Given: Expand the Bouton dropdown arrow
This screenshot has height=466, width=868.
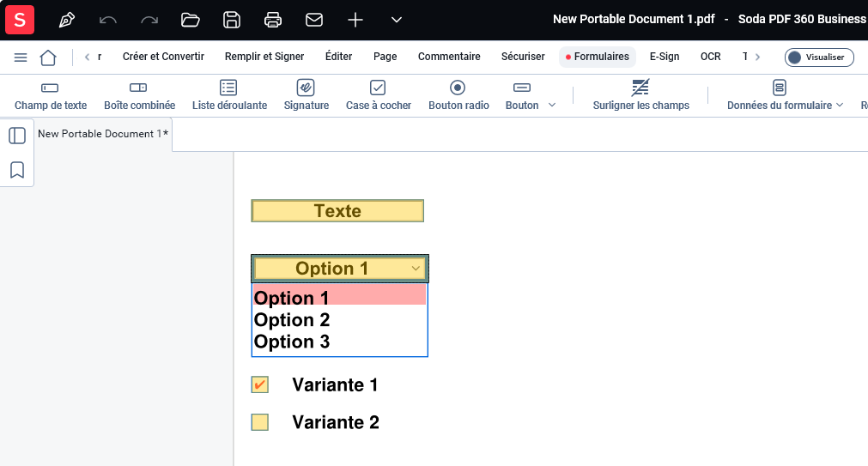Looking at the screenshot, I should click(x=552, y=106).
